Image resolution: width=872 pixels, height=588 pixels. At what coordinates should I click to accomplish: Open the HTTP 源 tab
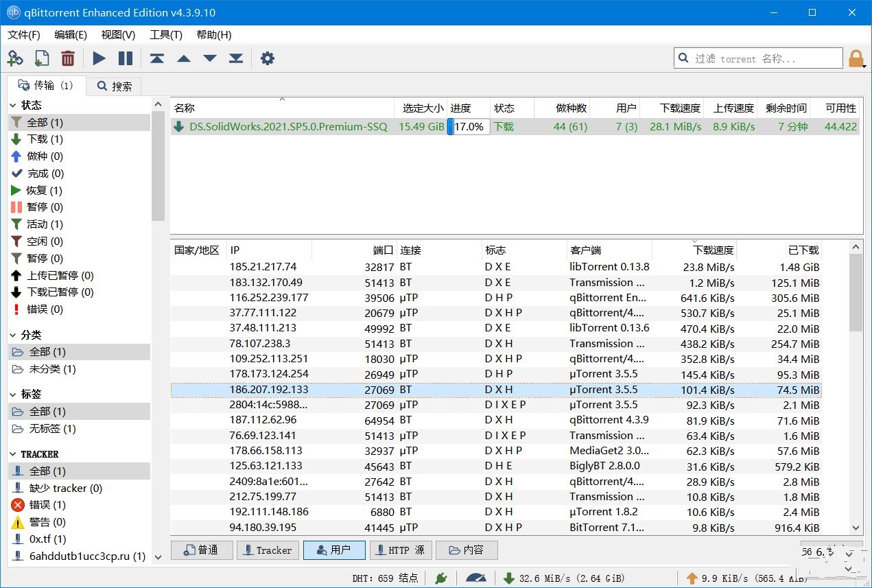401,550
